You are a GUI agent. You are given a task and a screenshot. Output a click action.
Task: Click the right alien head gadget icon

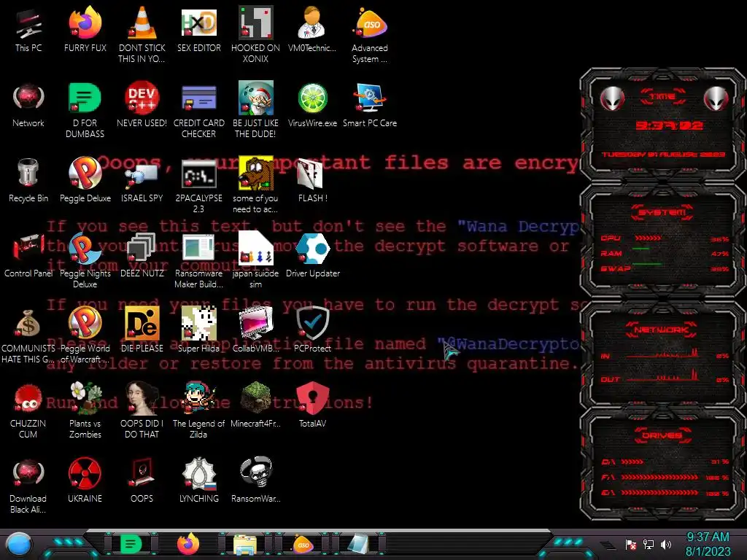[x=716, y=98]
